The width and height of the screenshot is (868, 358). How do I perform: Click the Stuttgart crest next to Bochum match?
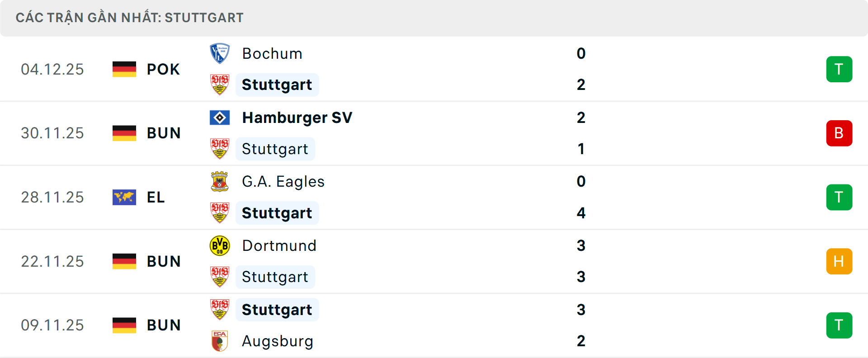coord(220,85)
